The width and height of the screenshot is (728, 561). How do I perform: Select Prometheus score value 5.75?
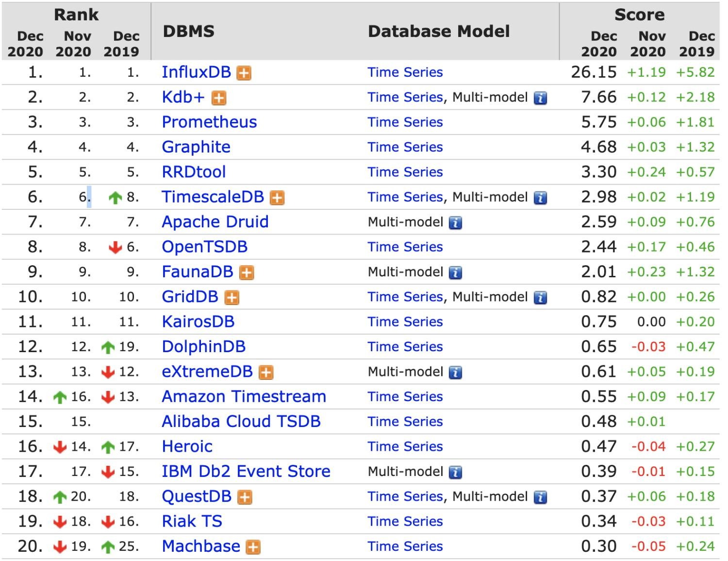pos(599,122)
